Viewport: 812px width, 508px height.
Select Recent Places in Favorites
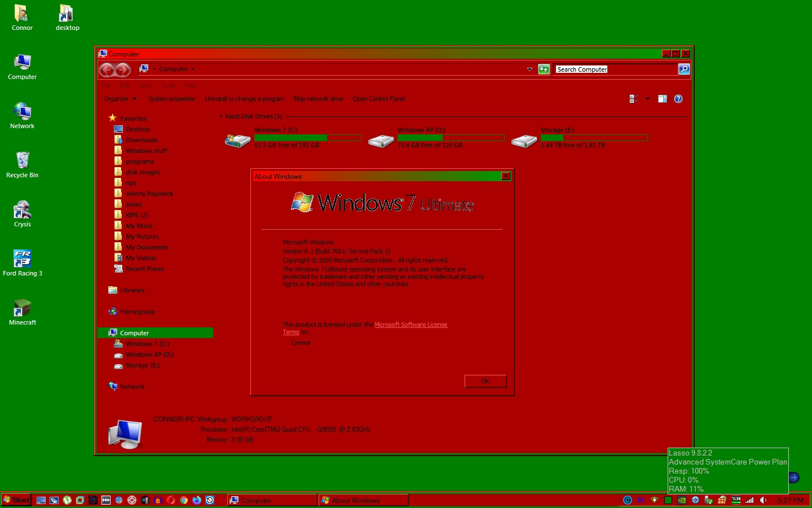145,269
